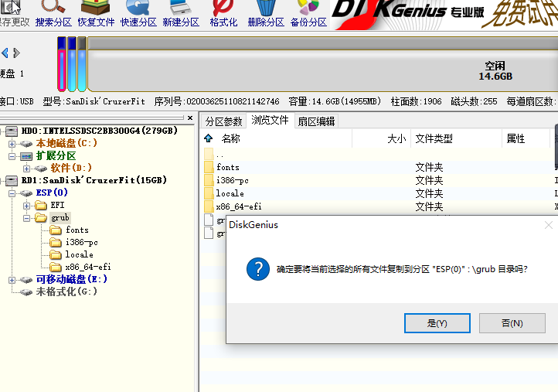Click the 新建分区 toolbar icon

coord(181,14)
